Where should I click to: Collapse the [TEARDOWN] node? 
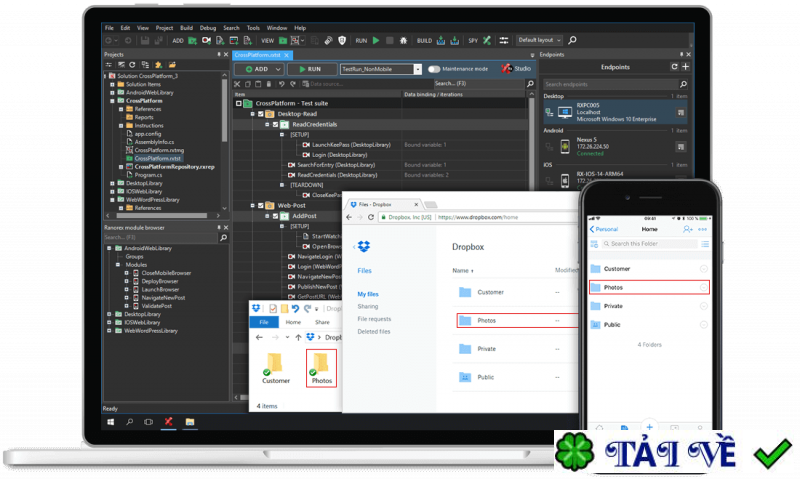(x=282, y=185)
